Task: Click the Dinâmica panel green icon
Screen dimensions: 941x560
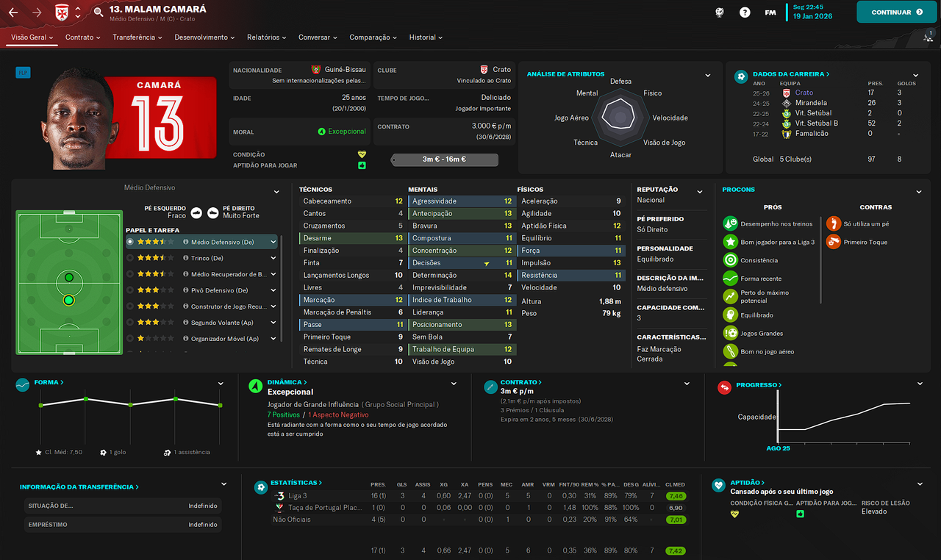Action: (255, 385)
